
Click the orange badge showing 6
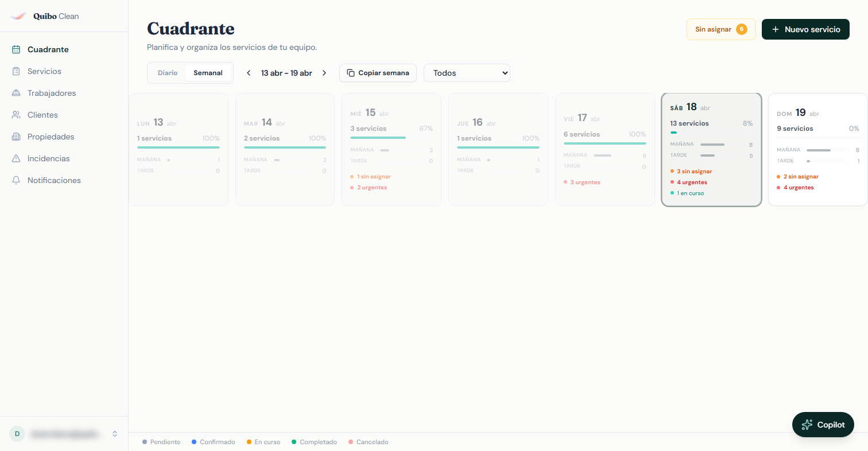pyautogui.click(x=742, y=29)
